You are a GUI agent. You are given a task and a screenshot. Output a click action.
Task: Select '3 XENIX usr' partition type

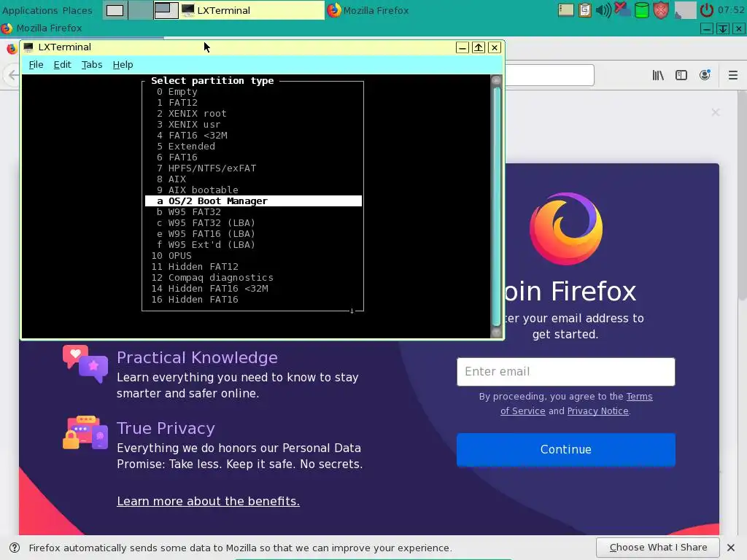(x=253, y=124)
